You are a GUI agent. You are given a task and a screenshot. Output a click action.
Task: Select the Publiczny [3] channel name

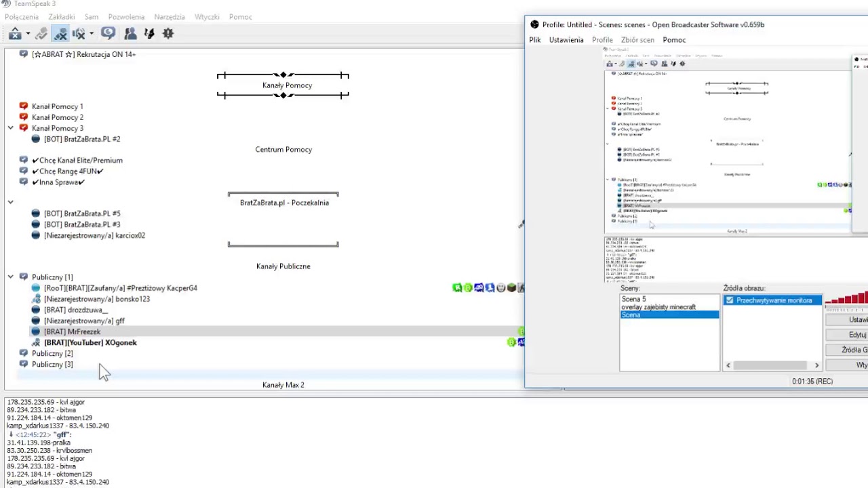pos(52,364)
